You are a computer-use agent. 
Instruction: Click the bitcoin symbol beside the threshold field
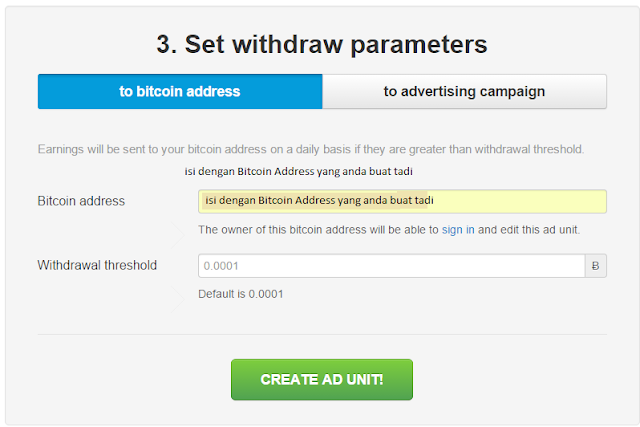coord(595,266)
